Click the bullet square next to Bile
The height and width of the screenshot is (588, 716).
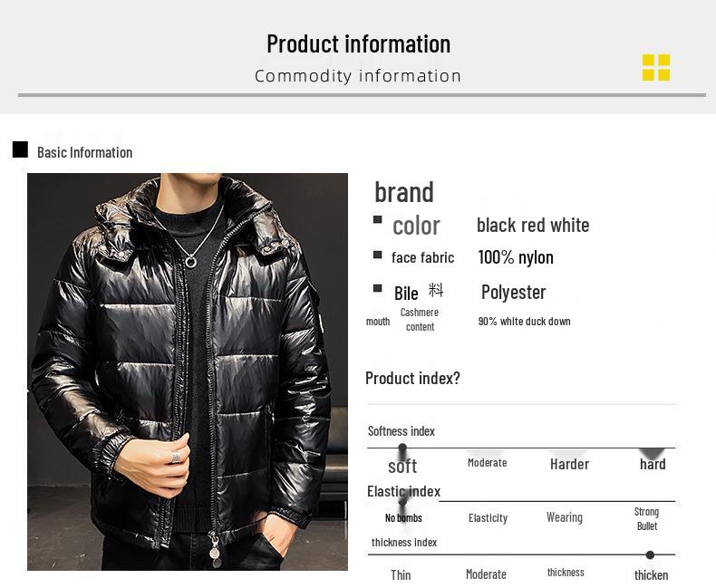(x=378, y=289)
